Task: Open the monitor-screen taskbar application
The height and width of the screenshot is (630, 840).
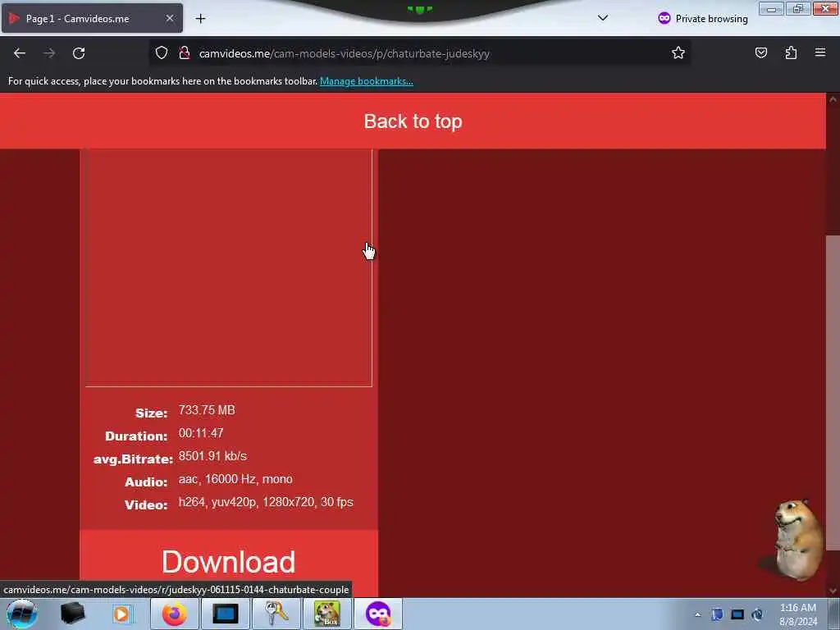Action: point(225,614)
